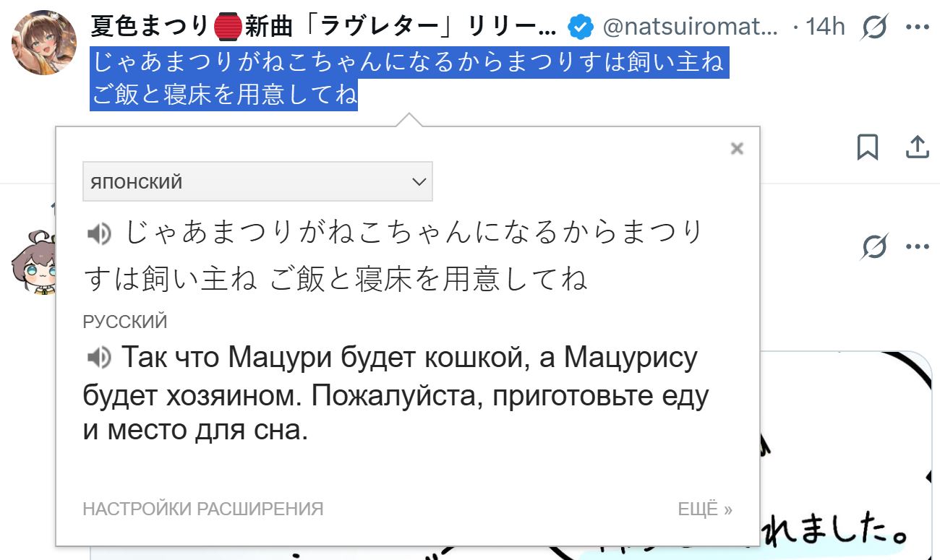Open the Grok icon on the first tweet

[x=874, y=27]
